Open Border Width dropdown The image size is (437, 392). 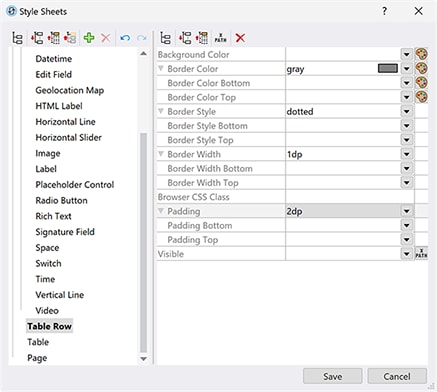tap(406, 154)
